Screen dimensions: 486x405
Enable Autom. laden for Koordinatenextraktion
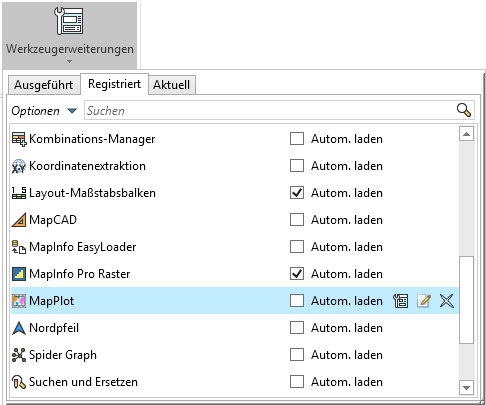tap(297, 166)
